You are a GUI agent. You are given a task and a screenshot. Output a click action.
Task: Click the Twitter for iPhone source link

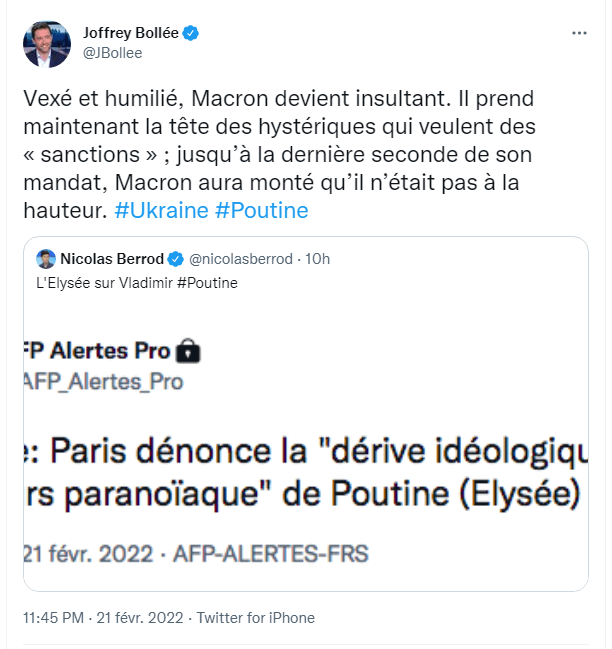point(256,617)
